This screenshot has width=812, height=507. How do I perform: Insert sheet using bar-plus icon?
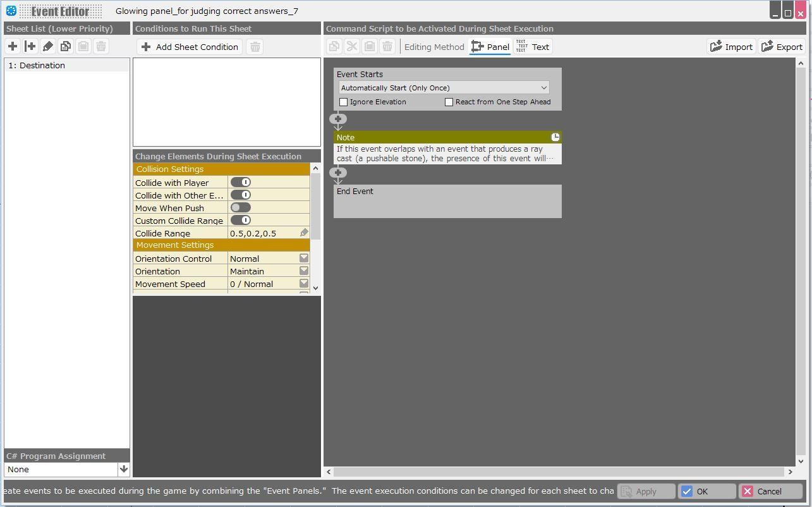[x=30, y=46]
